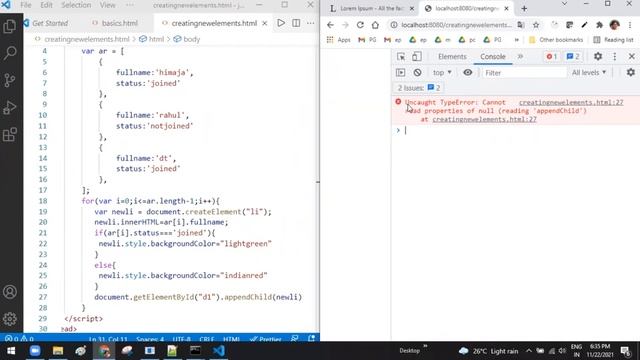640x360 pixels.
Task: Show console sidebar
Action: 400,73
